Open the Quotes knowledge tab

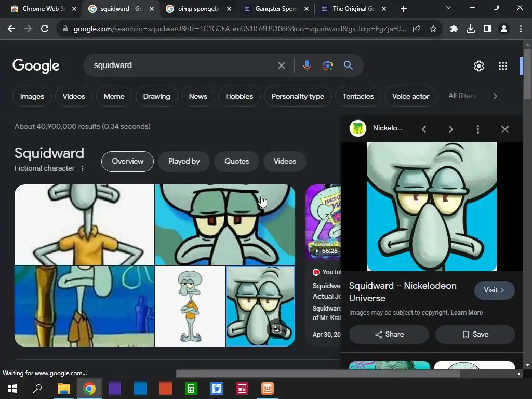coord(236,162)
